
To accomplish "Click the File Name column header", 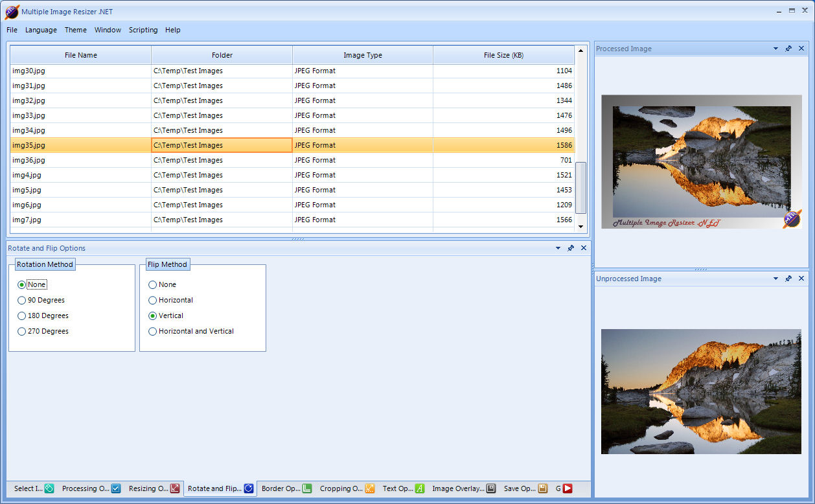I will (81, 55).
